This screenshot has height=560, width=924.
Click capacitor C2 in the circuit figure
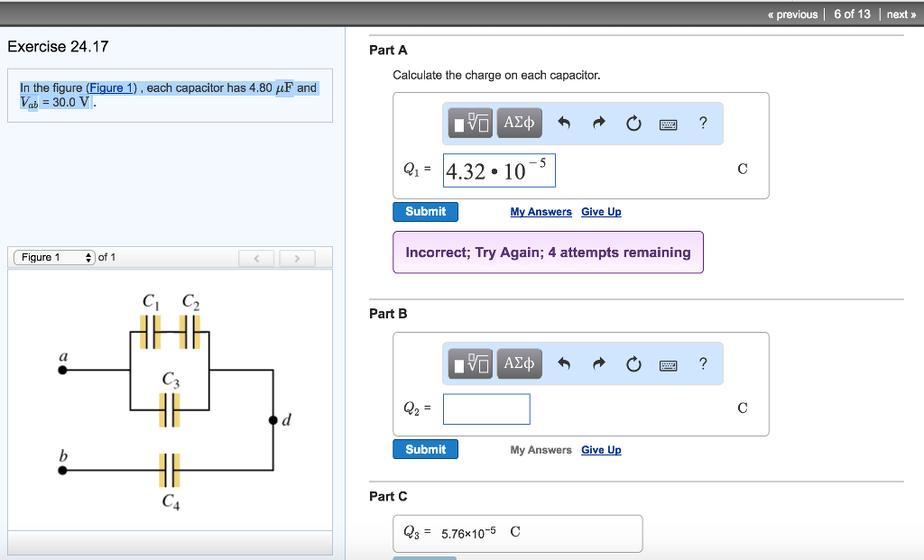[189, 332]
